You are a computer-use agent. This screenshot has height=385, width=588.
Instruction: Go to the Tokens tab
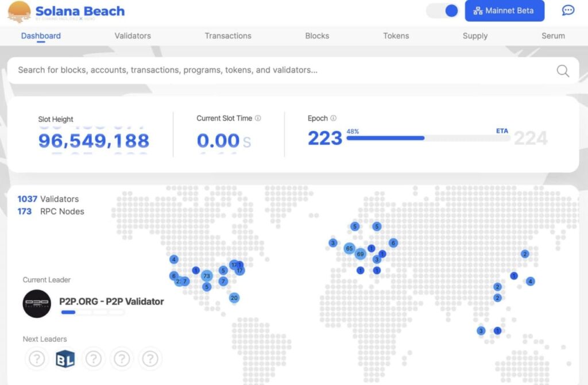pos(396,36)
